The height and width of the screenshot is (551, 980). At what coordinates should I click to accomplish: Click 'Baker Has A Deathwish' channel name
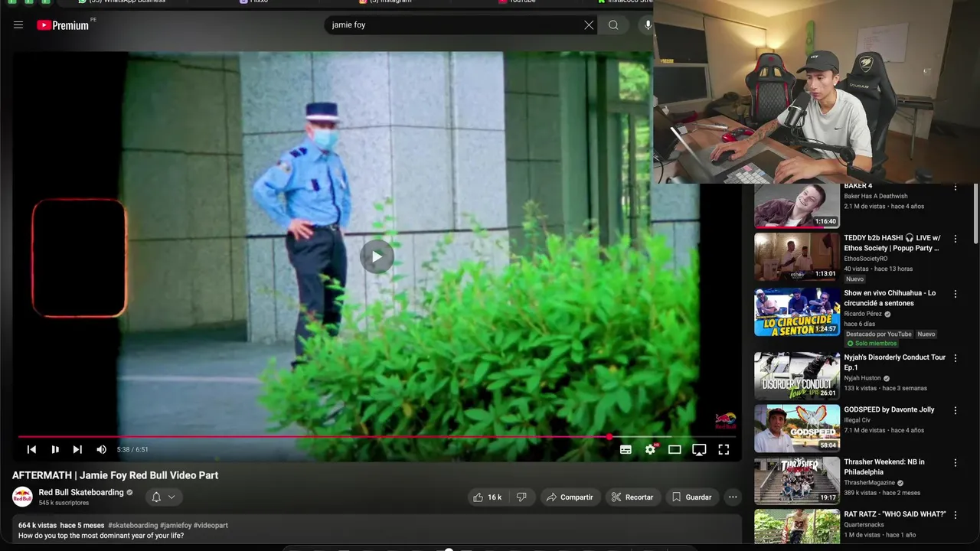pos(875,196)
